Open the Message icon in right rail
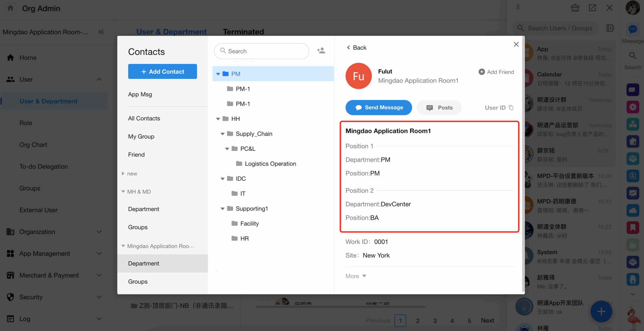The width and height of the screenshot is (644, 331). (x=633, y=29)
